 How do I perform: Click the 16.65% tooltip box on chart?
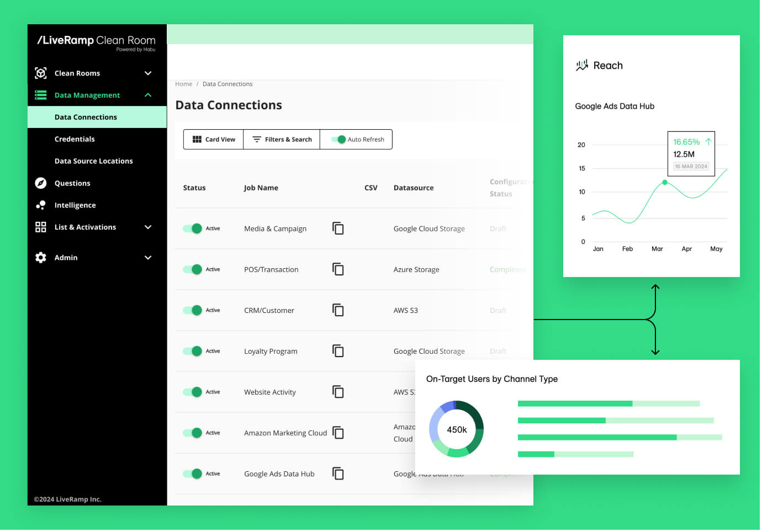(x=691, y=154)
